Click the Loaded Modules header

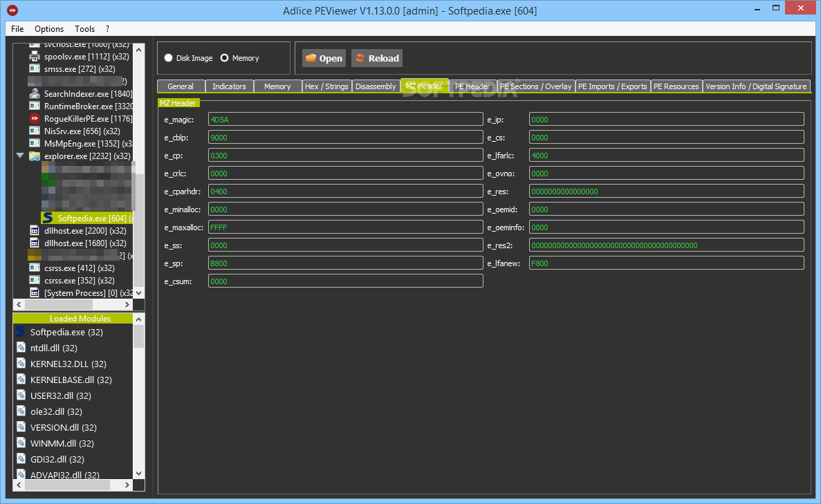pos(73,318)
